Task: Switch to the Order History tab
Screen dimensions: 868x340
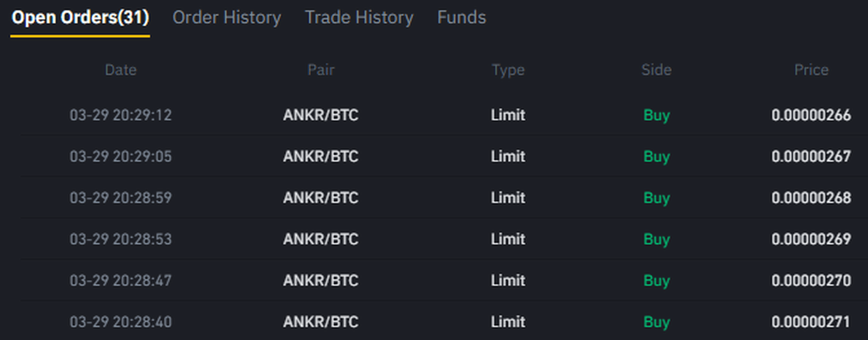Action: coord(227,18)
